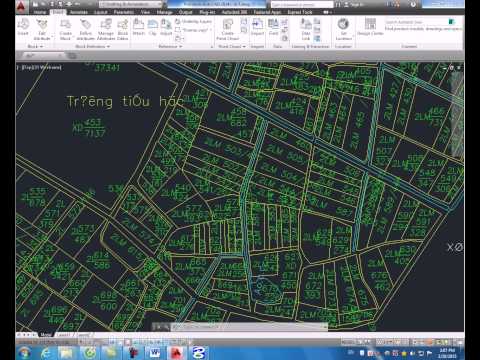The height and width of the screenshot is (360, 480).
Task: Open the Annotate ribbon tab
Action: (x=79, y=12)
